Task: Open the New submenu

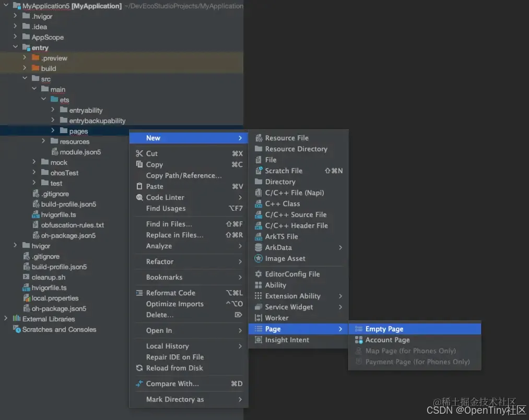Action: click(x=189, y=138)
